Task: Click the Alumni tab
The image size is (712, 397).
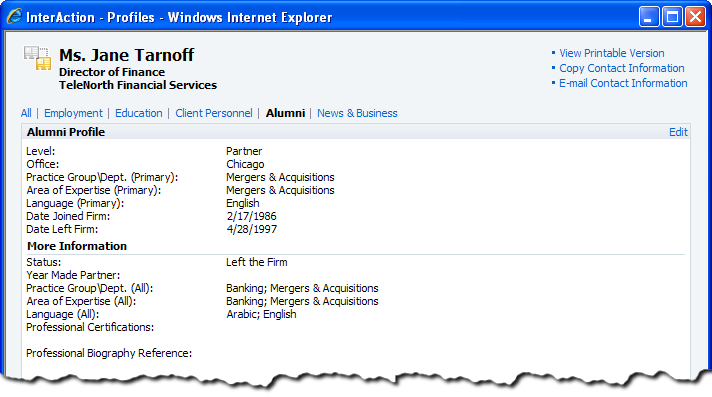Action: (285, 113)
